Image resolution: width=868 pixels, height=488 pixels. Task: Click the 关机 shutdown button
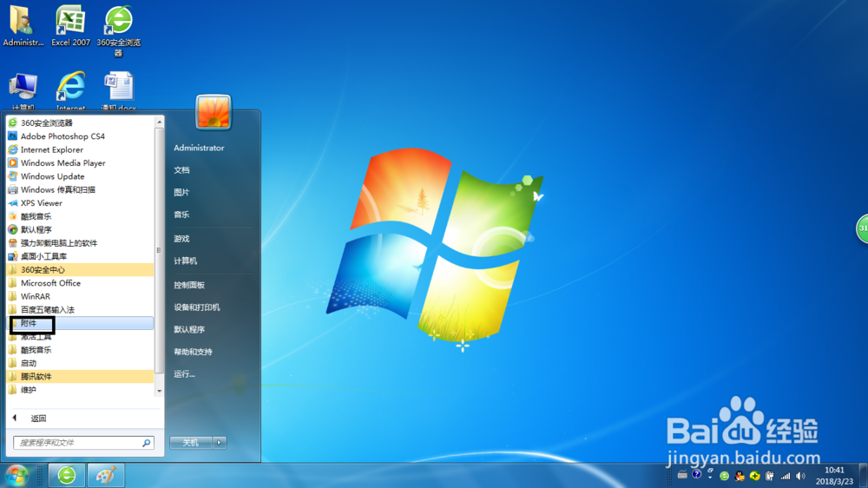coord(190,443)
